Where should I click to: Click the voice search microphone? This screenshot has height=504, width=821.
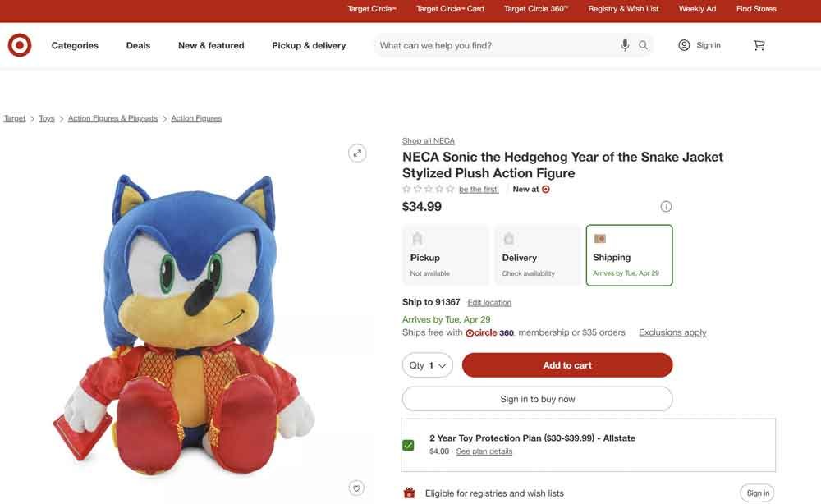coord(622,44)
